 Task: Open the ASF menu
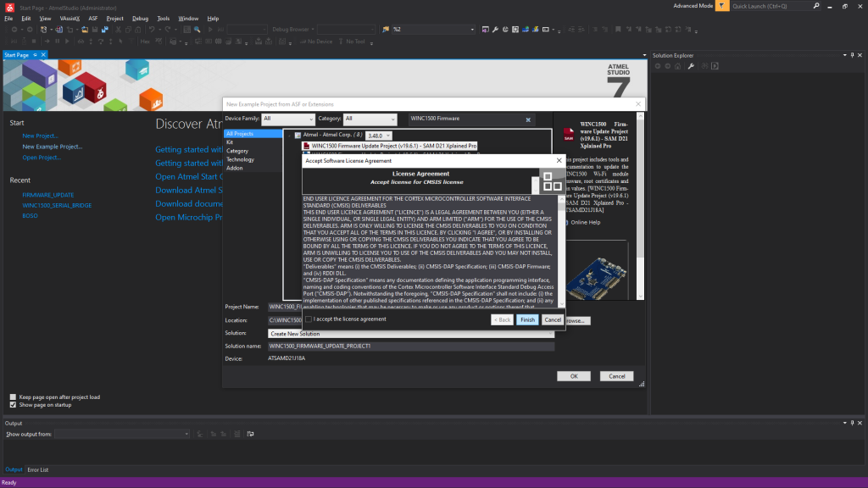93,19
